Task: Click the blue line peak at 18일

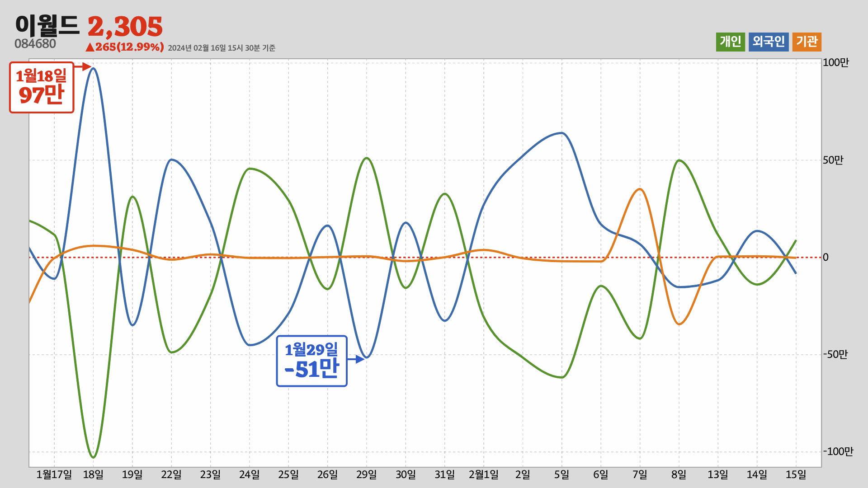Action: click(93, 69)
